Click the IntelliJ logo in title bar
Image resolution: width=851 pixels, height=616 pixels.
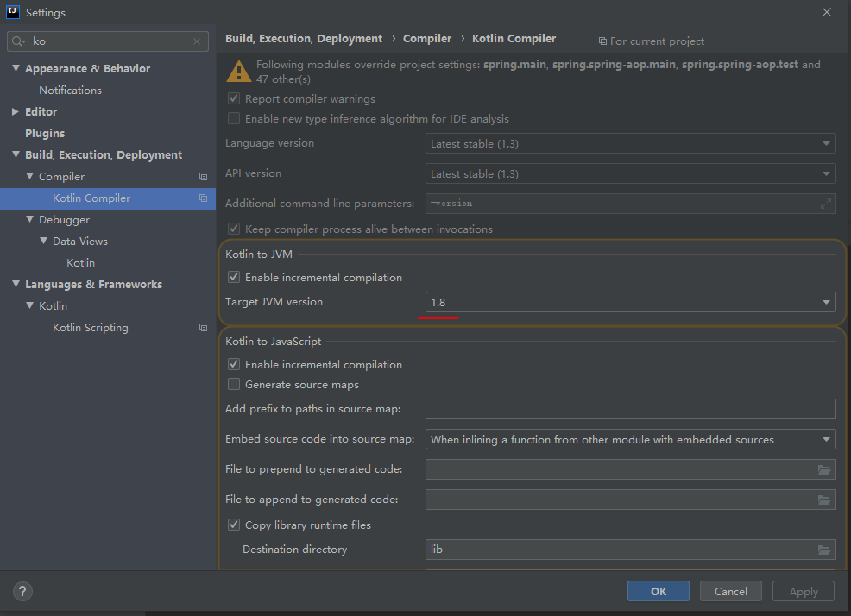coord(12,12)
